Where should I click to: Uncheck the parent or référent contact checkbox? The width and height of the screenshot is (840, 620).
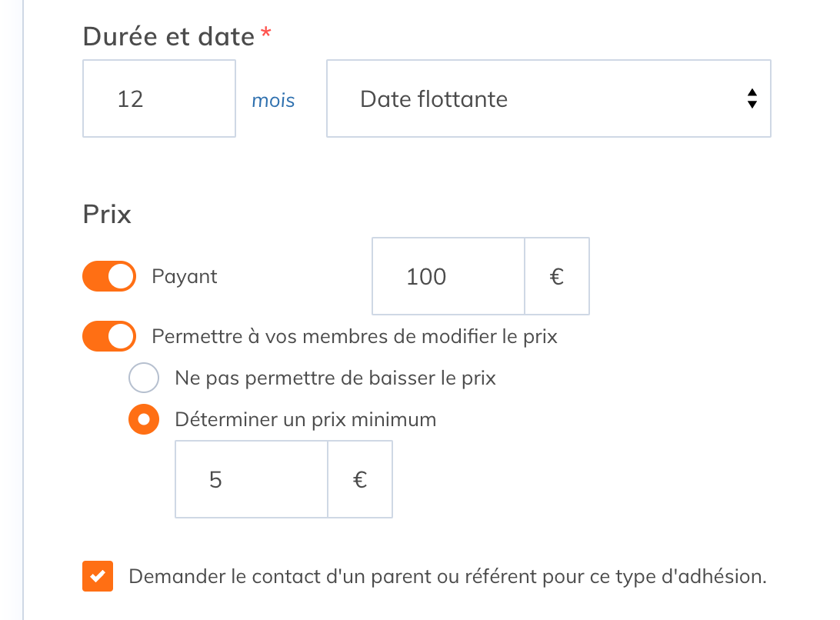coord(98,576)
